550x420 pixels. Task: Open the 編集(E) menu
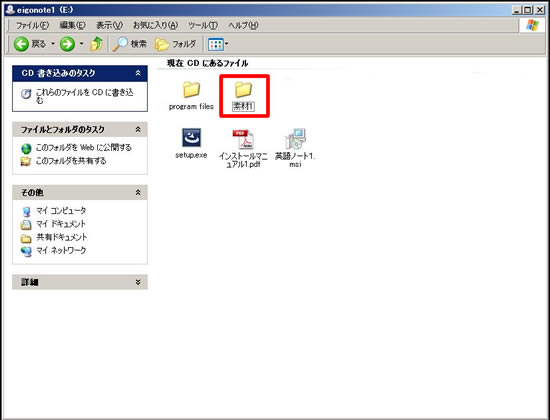pos(72,25)
